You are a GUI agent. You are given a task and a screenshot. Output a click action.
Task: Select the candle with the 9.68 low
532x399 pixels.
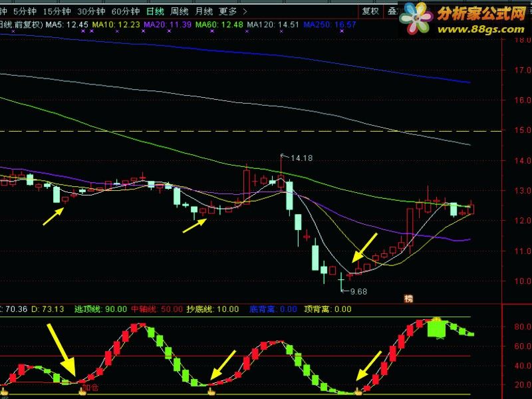341,282
